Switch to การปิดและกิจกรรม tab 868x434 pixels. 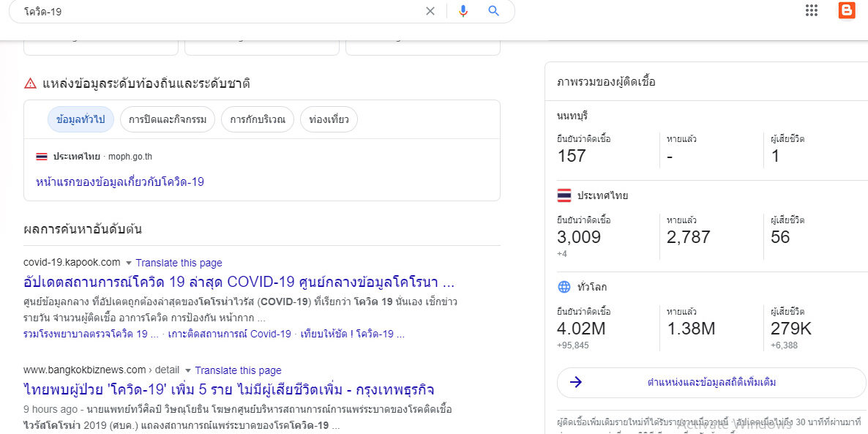coord(167,119)
